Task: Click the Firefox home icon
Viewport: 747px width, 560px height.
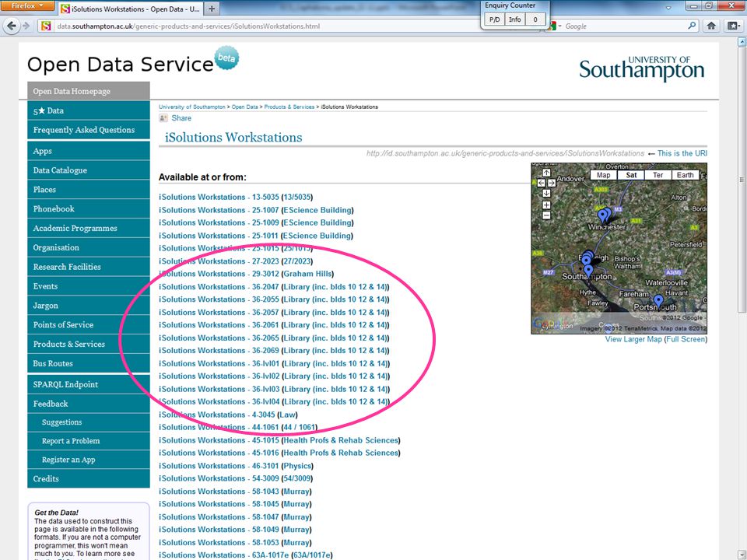Action: 711,26
